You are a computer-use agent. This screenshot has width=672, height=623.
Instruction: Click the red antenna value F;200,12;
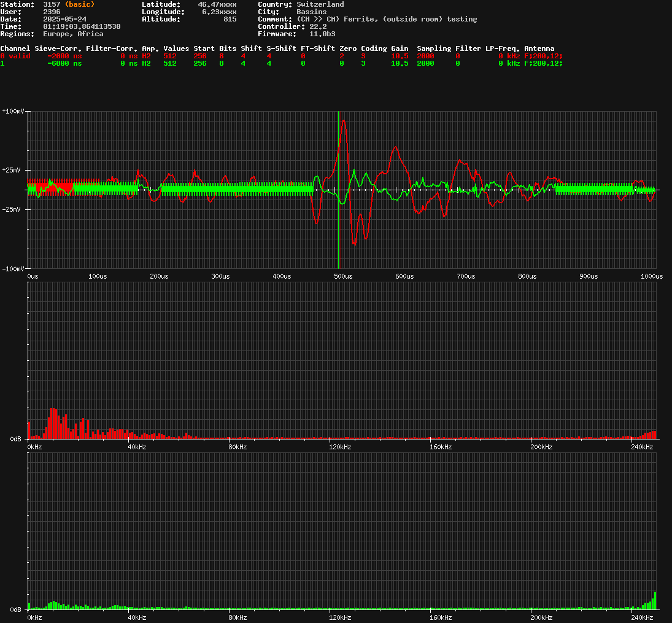(543, 56)
